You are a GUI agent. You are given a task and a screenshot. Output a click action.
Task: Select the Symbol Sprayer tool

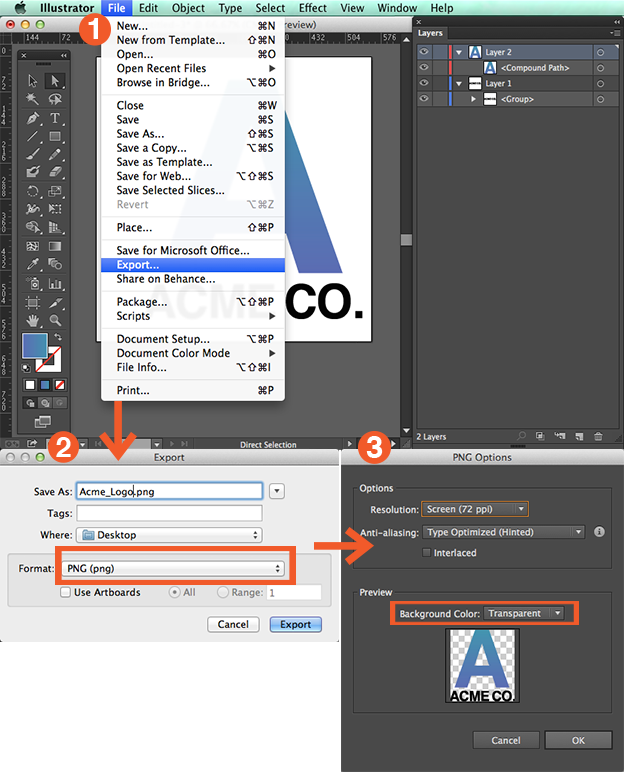point(33,284)
